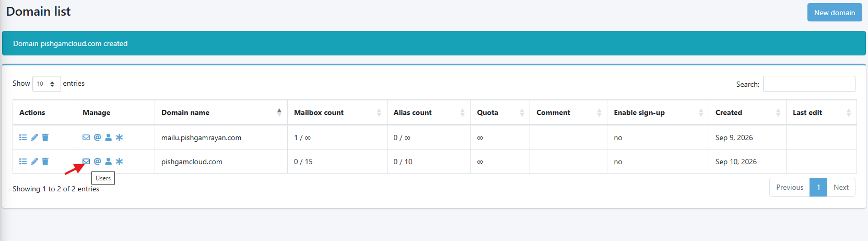This screenshot has width=868, height=241.
Task: Sort table by Alias count column
Action: click(x=429, y=112)
